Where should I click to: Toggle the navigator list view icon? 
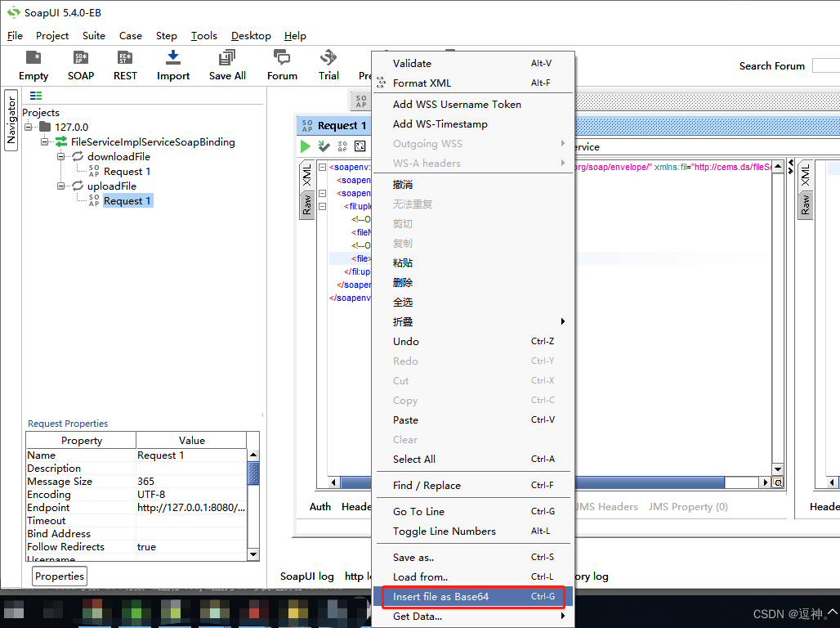click(x=36, y=96)
